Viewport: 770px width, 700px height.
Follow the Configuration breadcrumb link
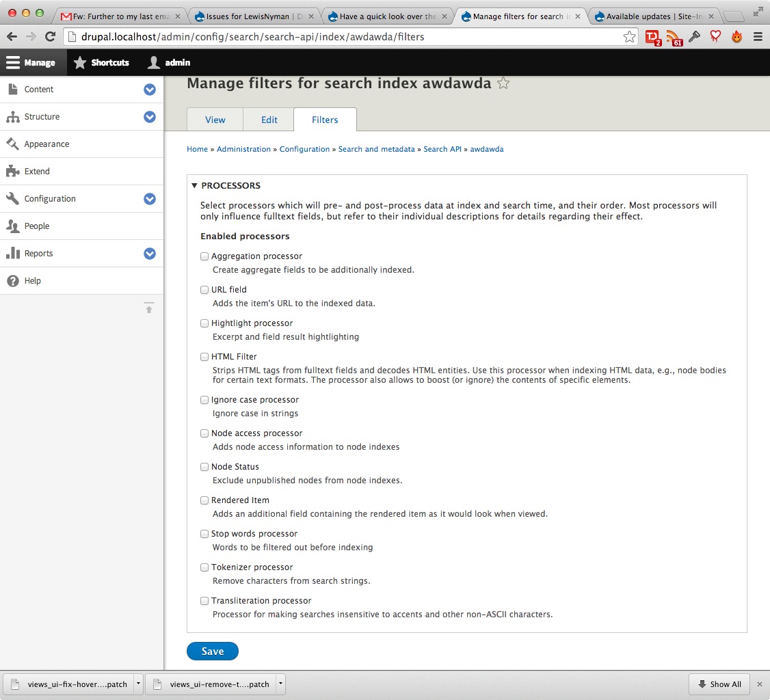pos(304,149)
